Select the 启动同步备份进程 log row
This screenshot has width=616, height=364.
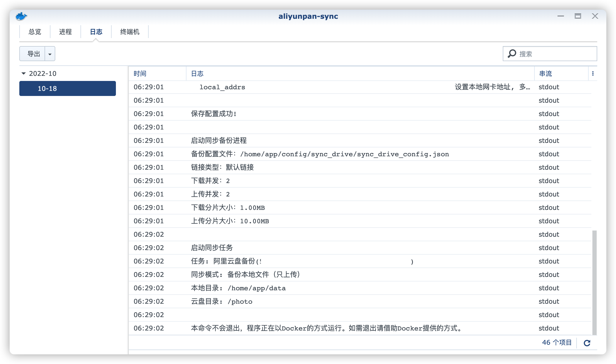(360, 141)
